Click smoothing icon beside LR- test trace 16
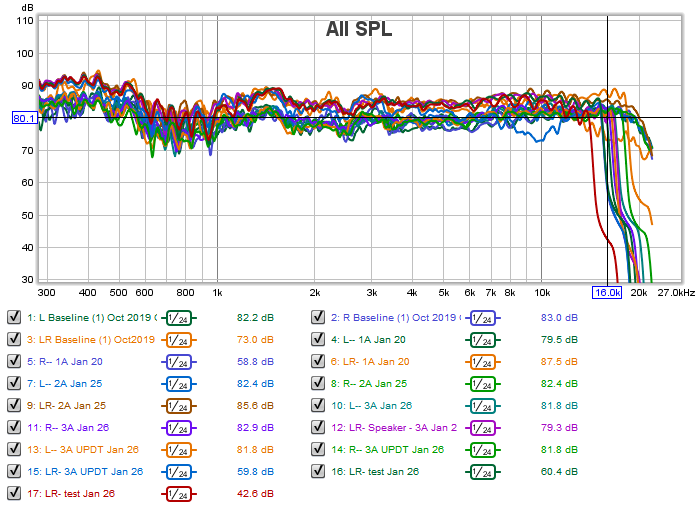Screen dimensions: 700x507 [483, 471]
